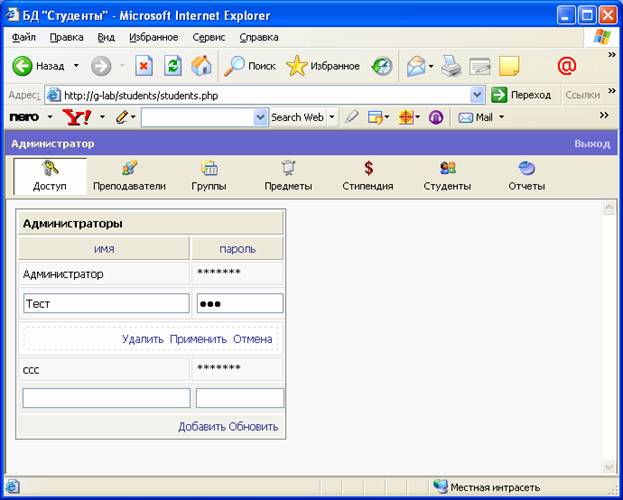The width and height of the screenshot is (623, 500).
Task: Click the red @ icon
Action: point(567,66)
